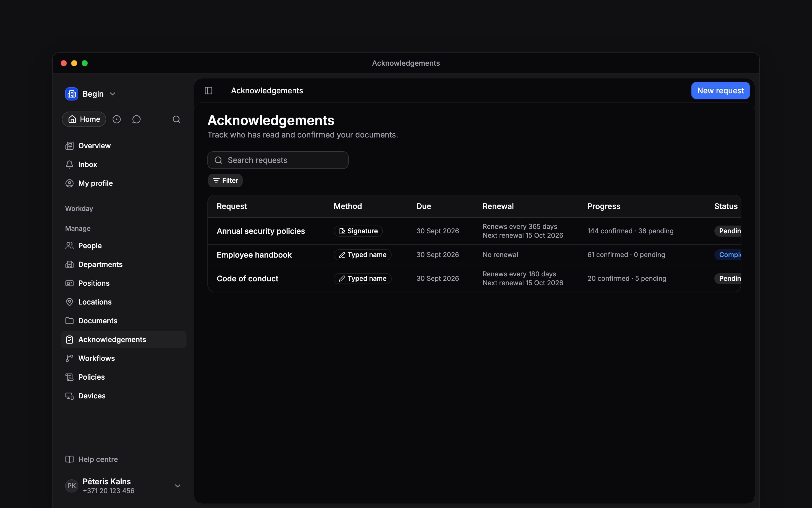Open the People section

tap(123, 246)
